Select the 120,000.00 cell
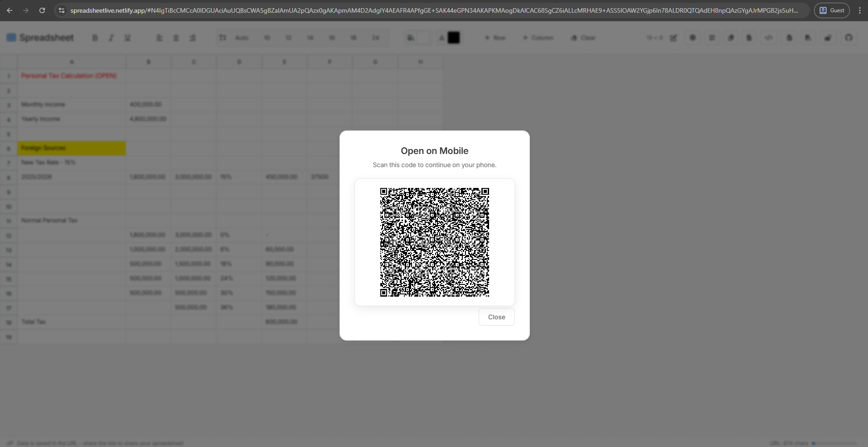Image resolution: width=868 pixels, height=447 pixels. [x=284, y=279]
